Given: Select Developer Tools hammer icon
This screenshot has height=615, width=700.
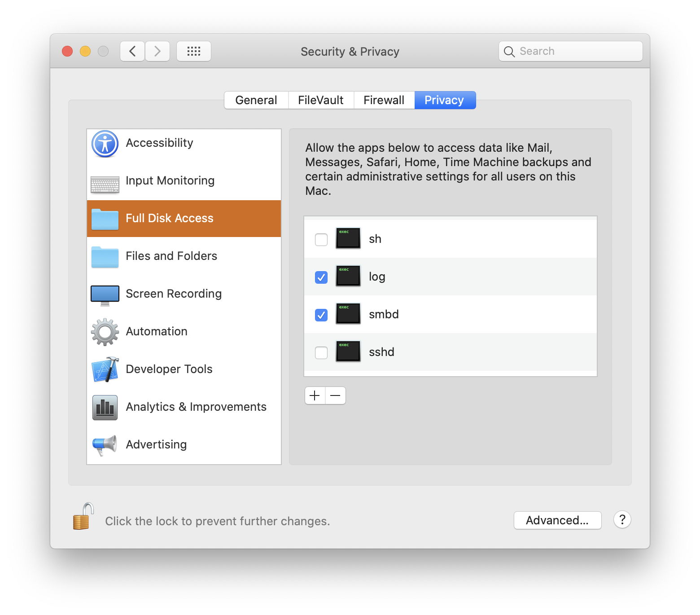Looking at the screenshot, I should point(105,369).
